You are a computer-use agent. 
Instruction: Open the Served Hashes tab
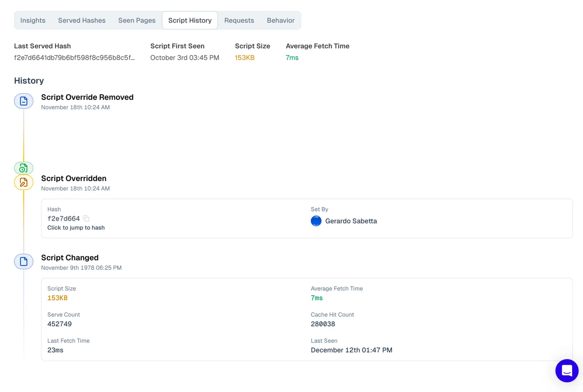click(x=82, y=20)
